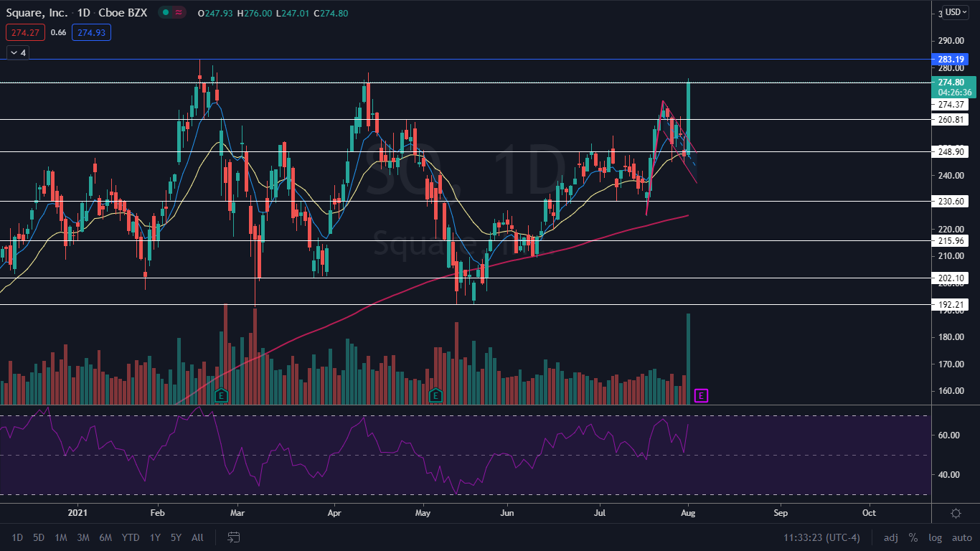
Task: Toggle auto scale mode
Action: [x=962, y=537]
